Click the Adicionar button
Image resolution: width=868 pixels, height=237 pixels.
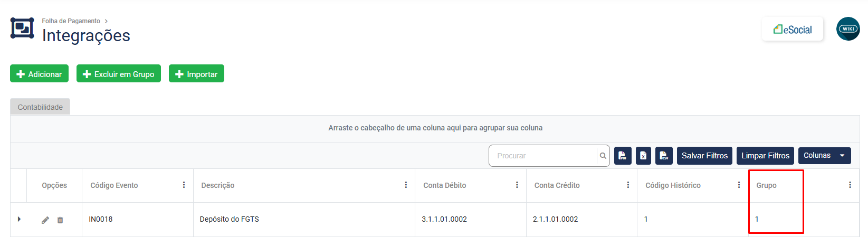tap(39, 74)
